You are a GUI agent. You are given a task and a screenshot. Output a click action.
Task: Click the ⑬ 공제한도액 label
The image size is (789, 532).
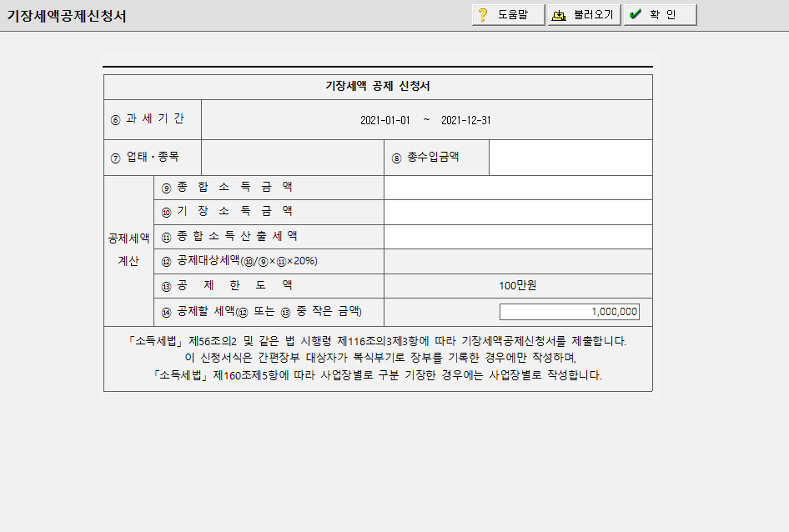[x=226, y=285]
